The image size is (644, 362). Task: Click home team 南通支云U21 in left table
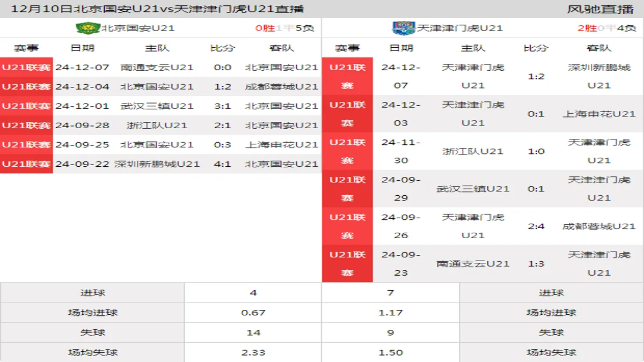pos(157,67)
